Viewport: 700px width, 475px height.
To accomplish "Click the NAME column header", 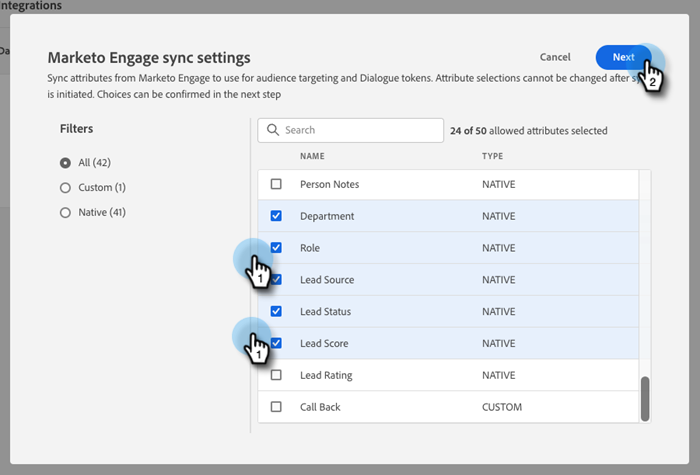I will 314,156.
